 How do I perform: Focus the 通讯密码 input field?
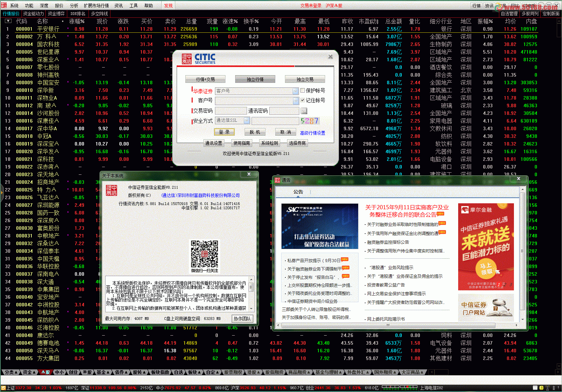click(x=284, y=111)
